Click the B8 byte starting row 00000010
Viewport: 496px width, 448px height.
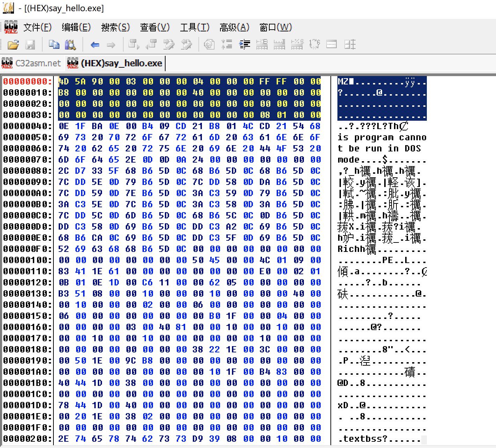point(64,92)
